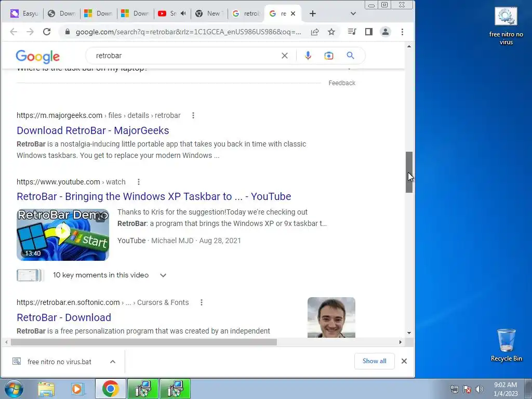Click Show all downloads button

coord(374,361)
